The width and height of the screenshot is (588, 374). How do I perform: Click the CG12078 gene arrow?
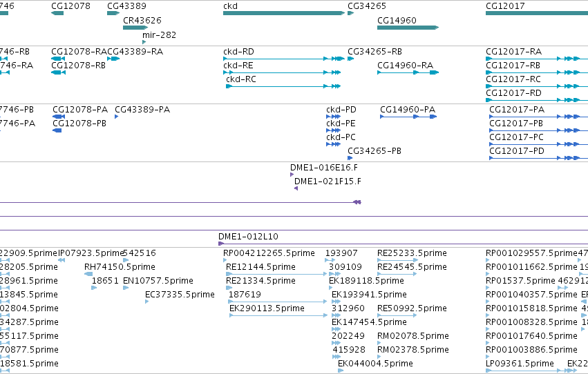point(57,13)
